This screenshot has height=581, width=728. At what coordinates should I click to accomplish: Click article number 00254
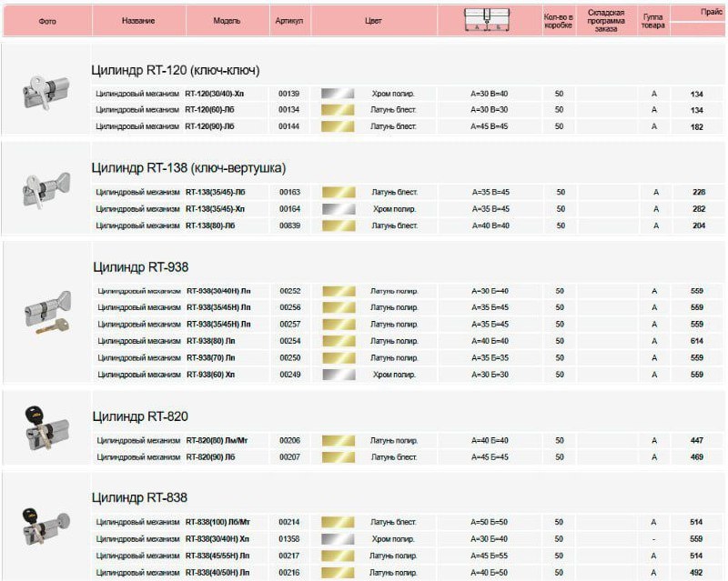290,341
